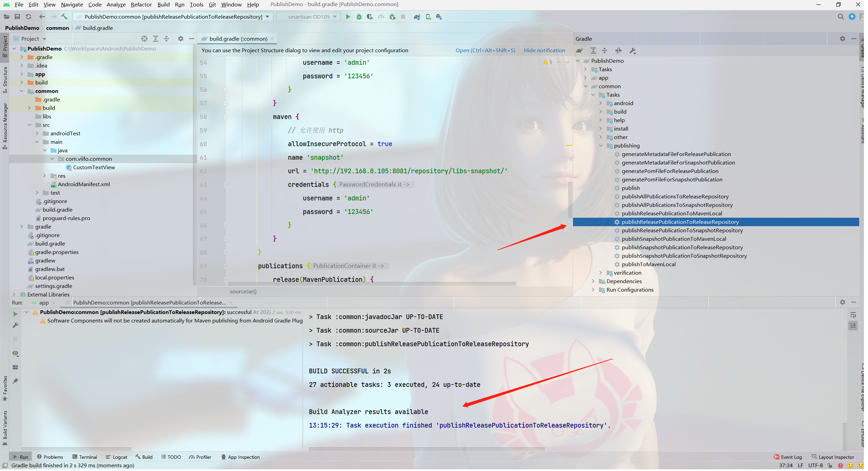
Task: Click the SDK Manager icon in toolbar
Action: pos(439,17)
